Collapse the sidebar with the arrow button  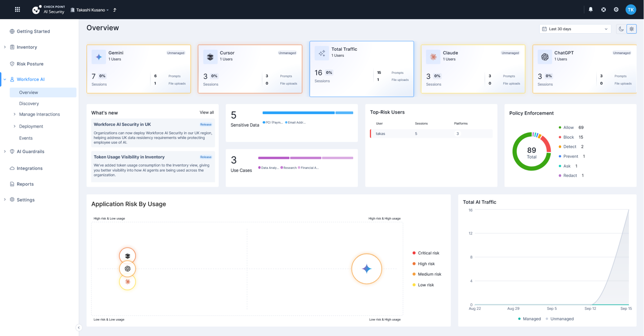tap(78, 327)
